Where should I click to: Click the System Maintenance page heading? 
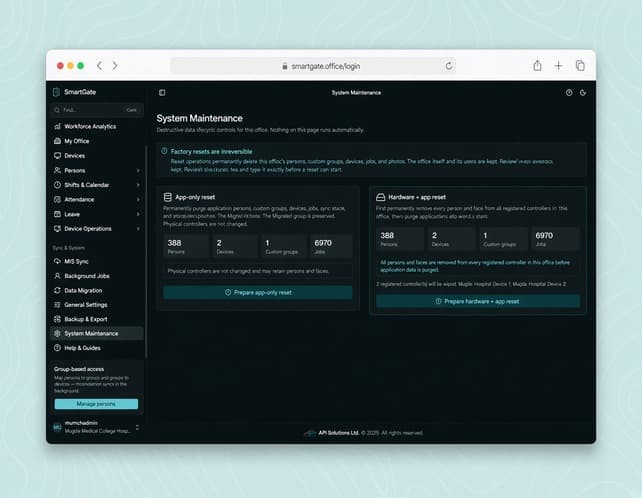(199, 118)
